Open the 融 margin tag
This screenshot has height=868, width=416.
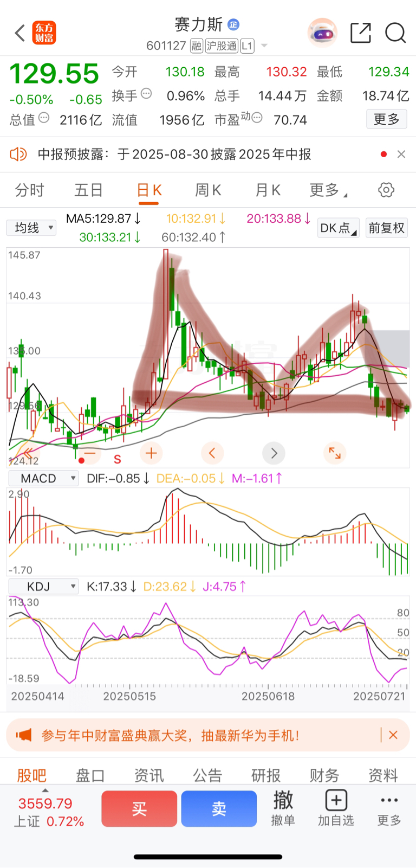pos(196,46)
